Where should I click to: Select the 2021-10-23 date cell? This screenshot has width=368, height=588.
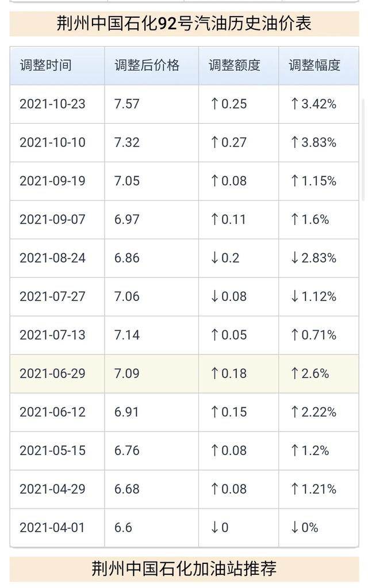[x=52, y=104]
